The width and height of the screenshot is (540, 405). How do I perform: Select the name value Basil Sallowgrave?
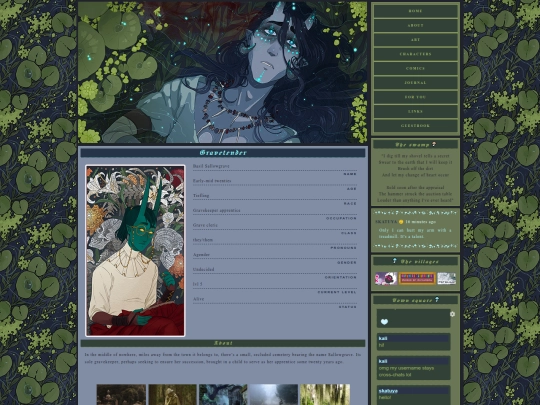211,166
